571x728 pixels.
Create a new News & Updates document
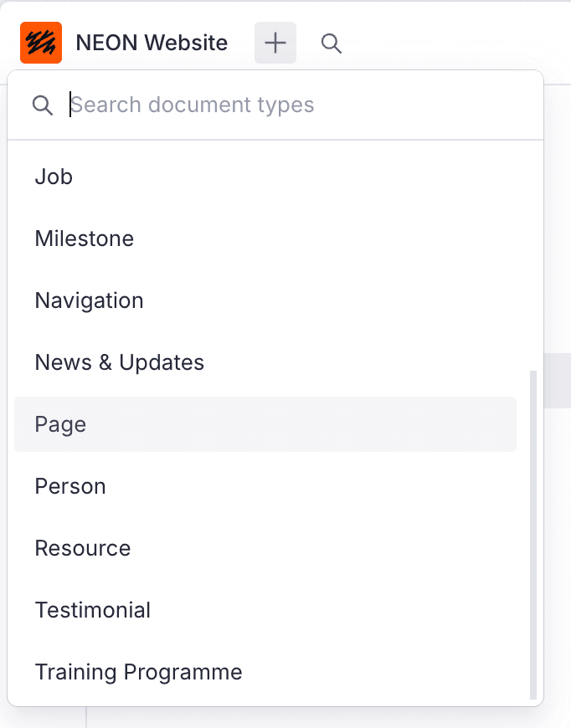(119, 362)
